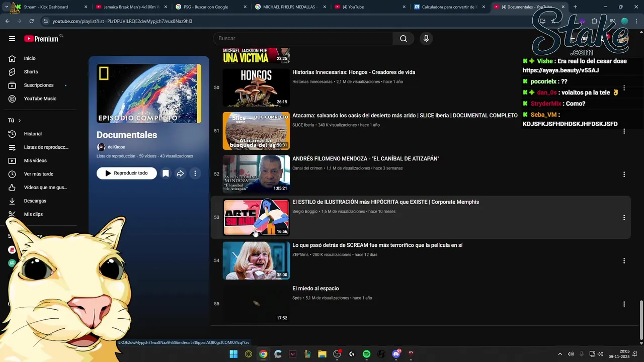This screenshot has height=362, width=644.
Task: Open 'ANDRÉS FILOMENO MENDOZA' video title
Action: click(366, 159)
